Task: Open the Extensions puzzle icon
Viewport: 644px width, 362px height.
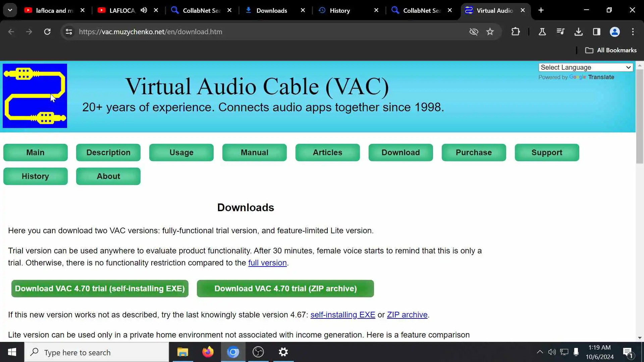Action: coord(516,32)
